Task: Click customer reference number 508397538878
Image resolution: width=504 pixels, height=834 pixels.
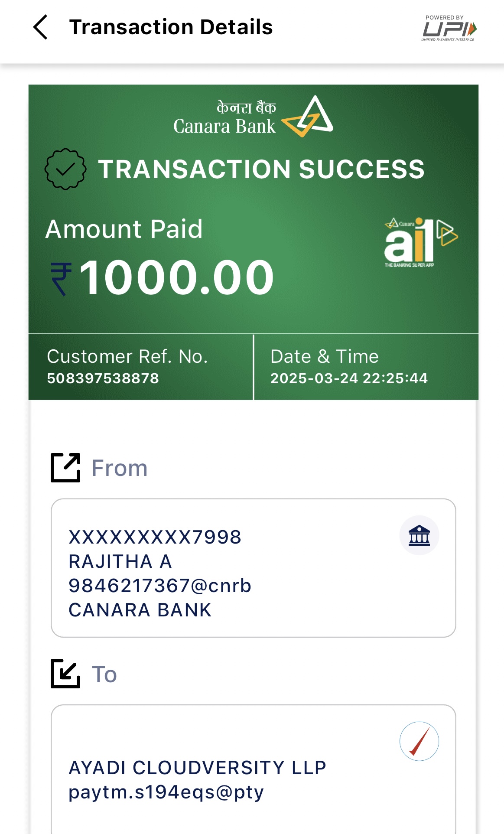Action: pyautogui.click(x=103, y=378)
